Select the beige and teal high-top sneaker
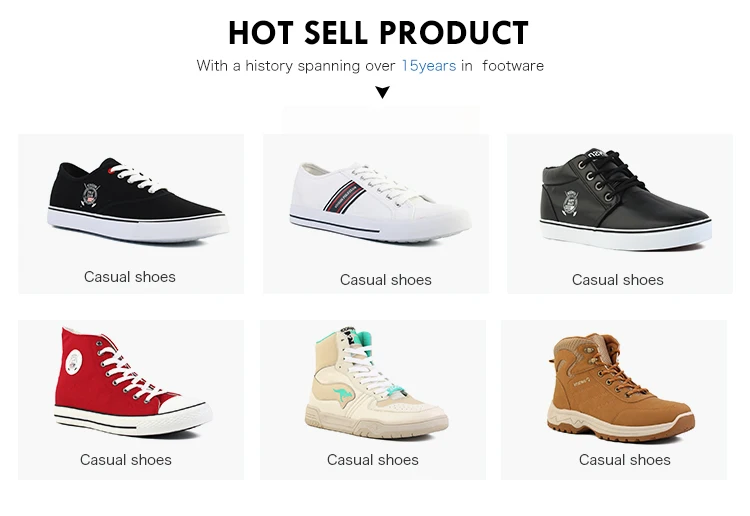Viewport: 750px width, 516px height. (373, 382)
